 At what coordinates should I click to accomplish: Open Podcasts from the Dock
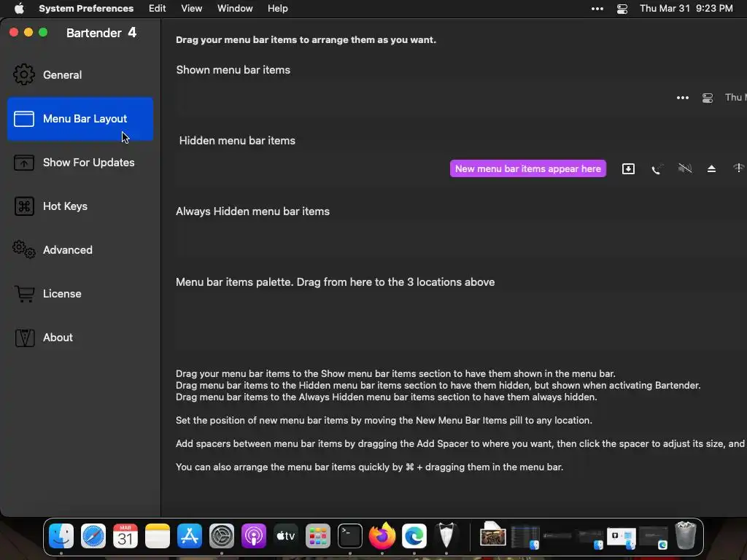coord(253,536)
